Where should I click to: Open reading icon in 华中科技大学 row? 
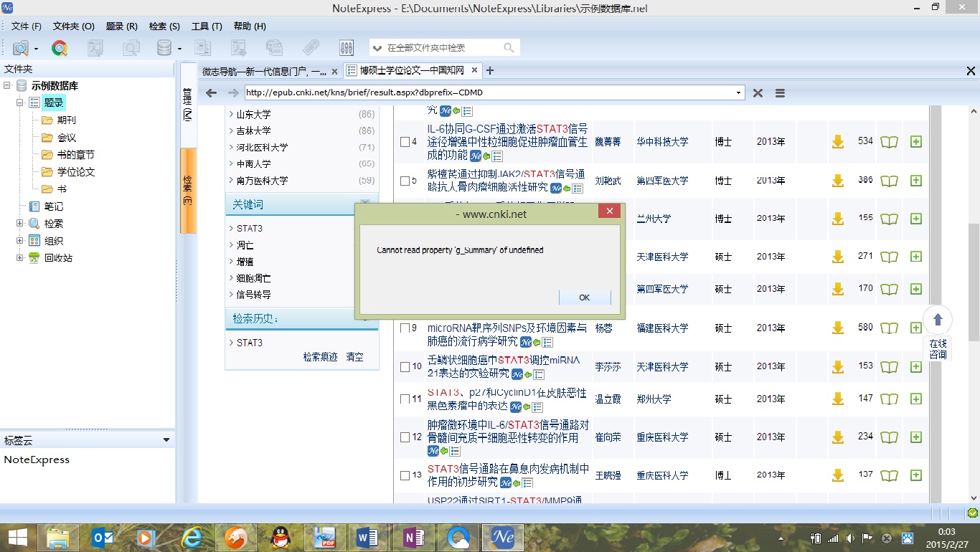[x=890, y=141]
